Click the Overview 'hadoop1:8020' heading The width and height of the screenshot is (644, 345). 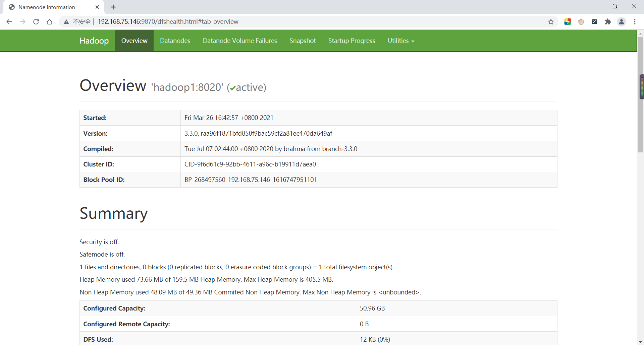[x=173, y=86]
